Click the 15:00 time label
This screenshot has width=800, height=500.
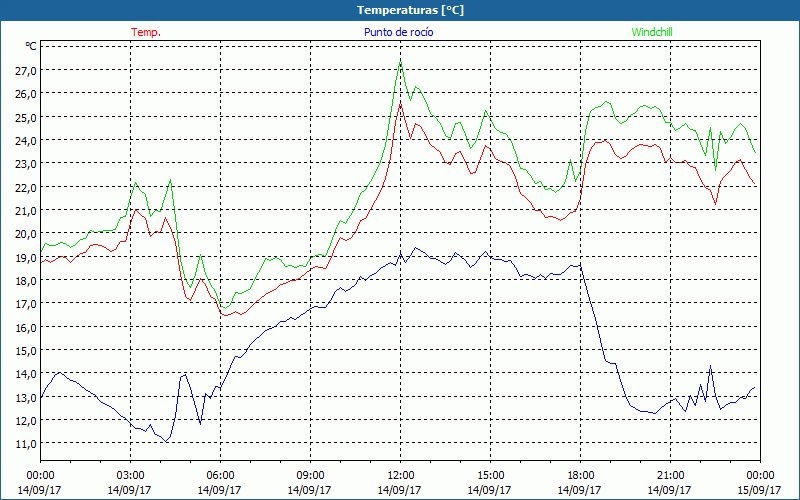click(490, 475)
